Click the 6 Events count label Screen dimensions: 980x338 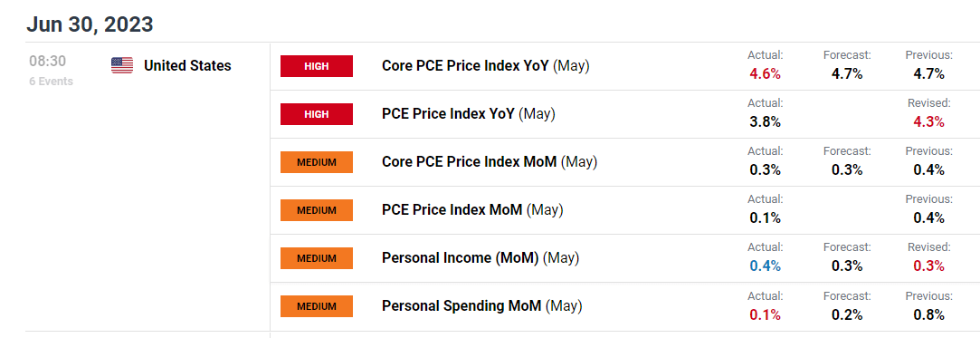click(52, 82)
